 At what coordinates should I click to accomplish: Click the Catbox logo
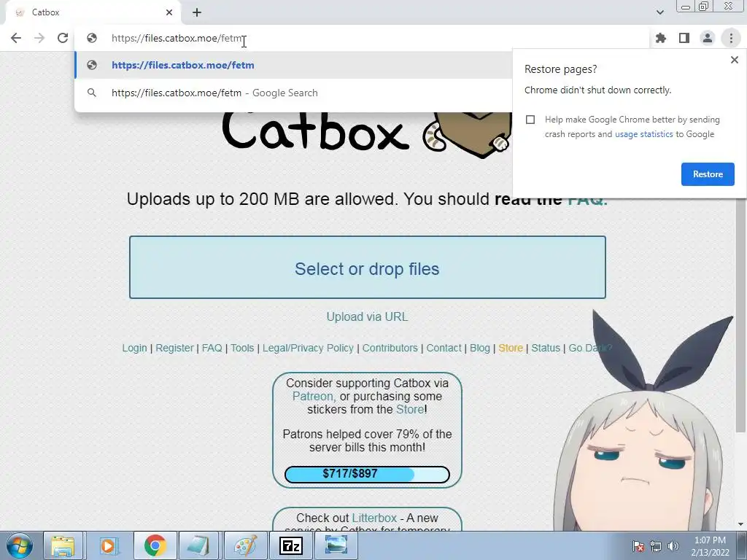click(367, 133)
